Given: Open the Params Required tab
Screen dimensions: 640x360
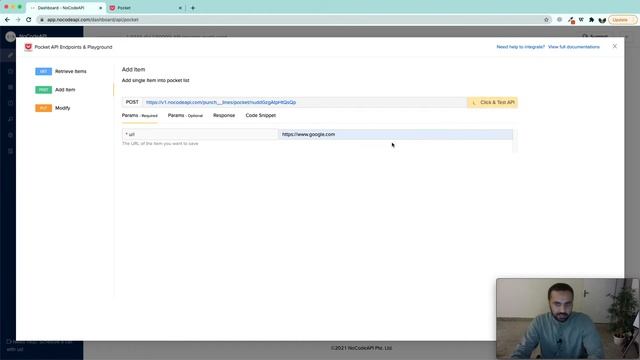Looking at the screenshot, I should [140, 116].
